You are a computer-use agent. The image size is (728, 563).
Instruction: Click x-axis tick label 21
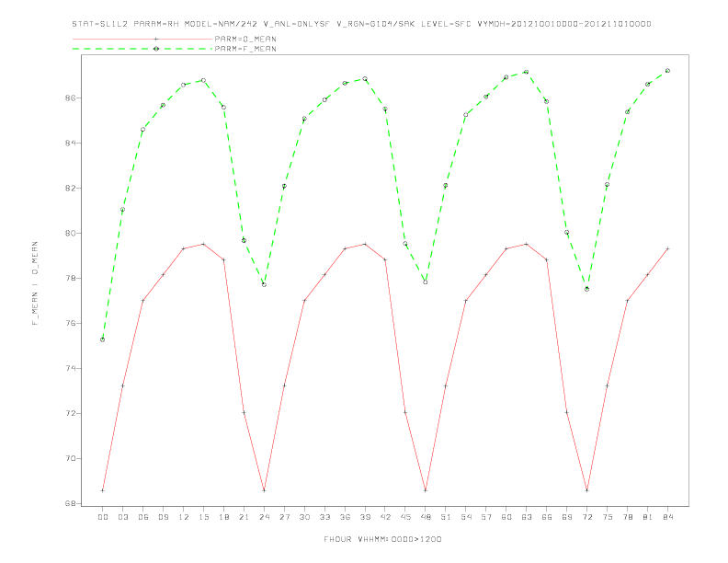(x=244, y=517)
